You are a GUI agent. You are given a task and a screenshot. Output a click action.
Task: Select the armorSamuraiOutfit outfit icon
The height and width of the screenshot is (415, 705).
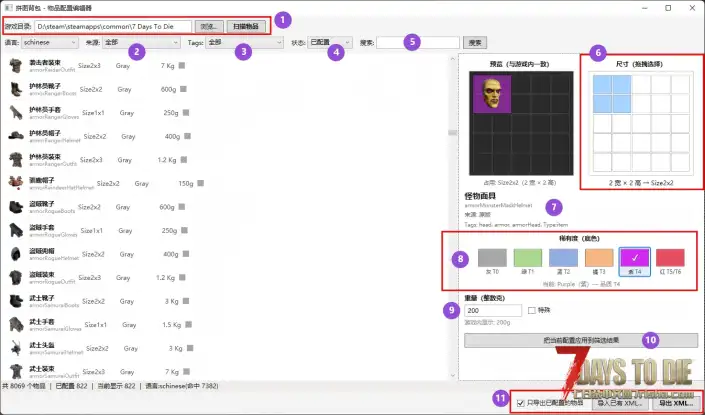(x=16, y=372)
